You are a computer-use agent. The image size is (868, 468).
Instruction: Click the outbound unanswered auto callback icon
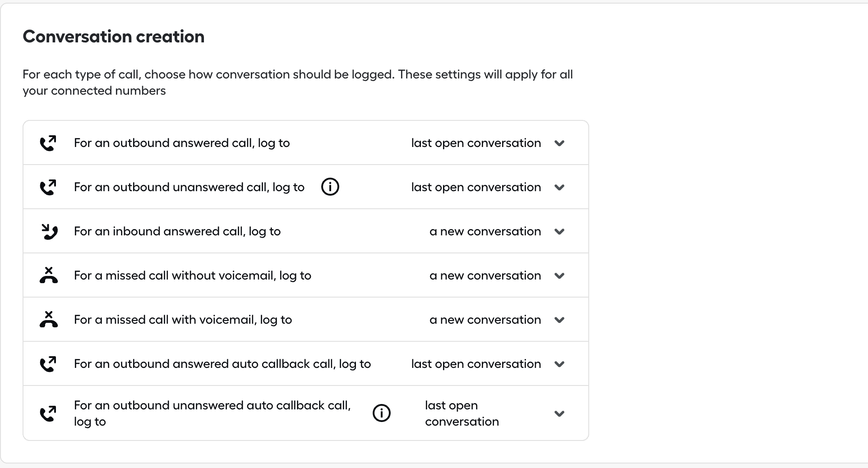tap(48, 413)
